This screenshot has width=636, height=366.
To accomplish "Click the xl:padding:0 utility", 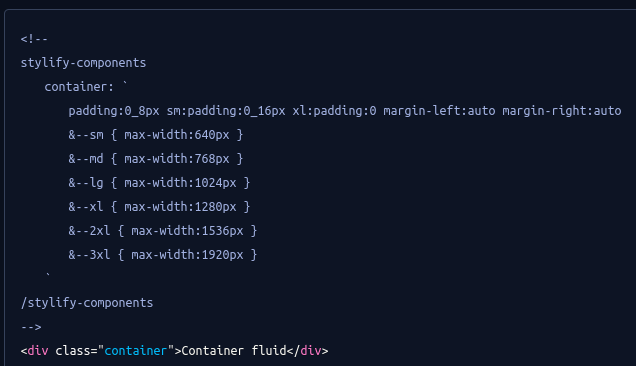I will tap(334, 111).
